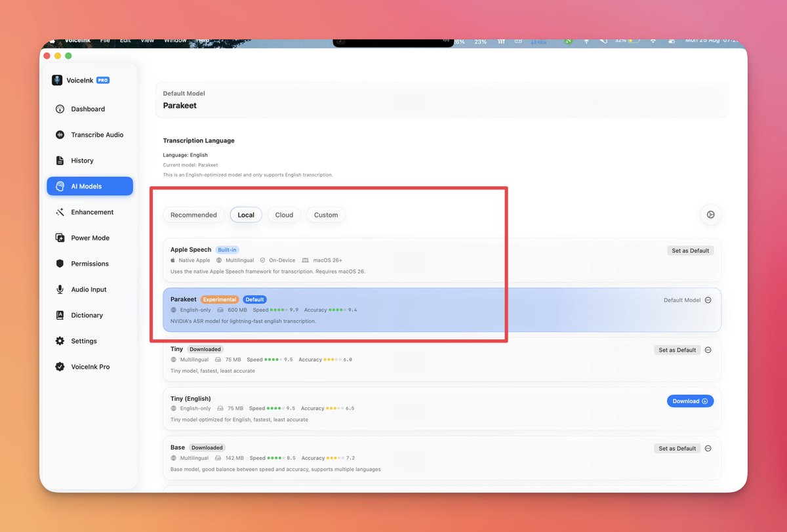Viewport: 787px width, 532px height.
Task: Click Tiny (English) Accuracy 6.5 rating
Action: pos(327,408)
